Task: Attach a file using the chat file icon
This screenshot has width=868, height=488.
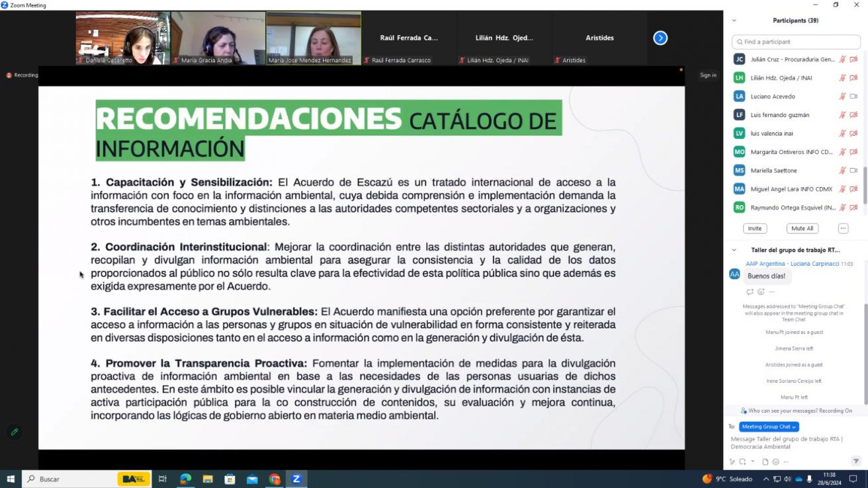Action: 766,462
